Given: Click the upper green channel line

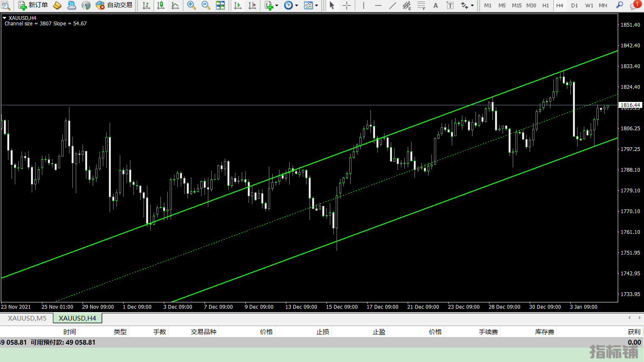Looking at the screenshot, I should coord(423,123).
